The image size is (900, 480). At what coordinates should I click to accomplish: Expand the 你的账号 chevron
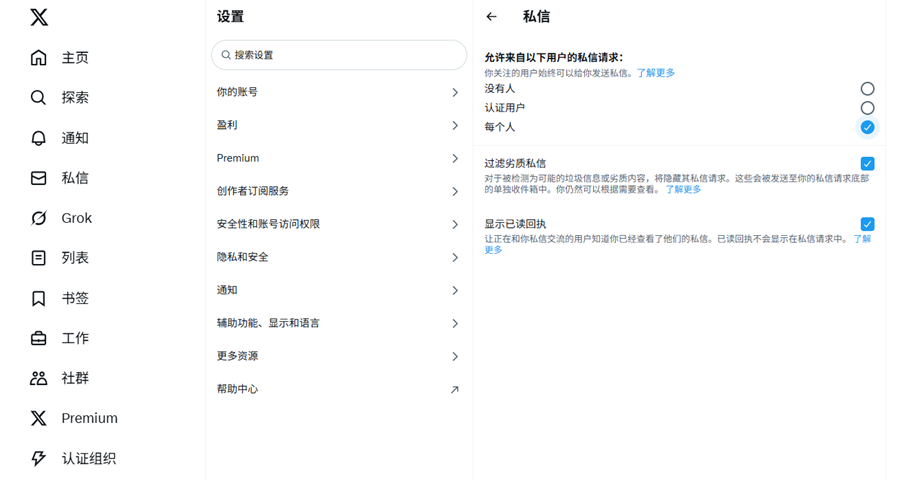coord(455,92)
